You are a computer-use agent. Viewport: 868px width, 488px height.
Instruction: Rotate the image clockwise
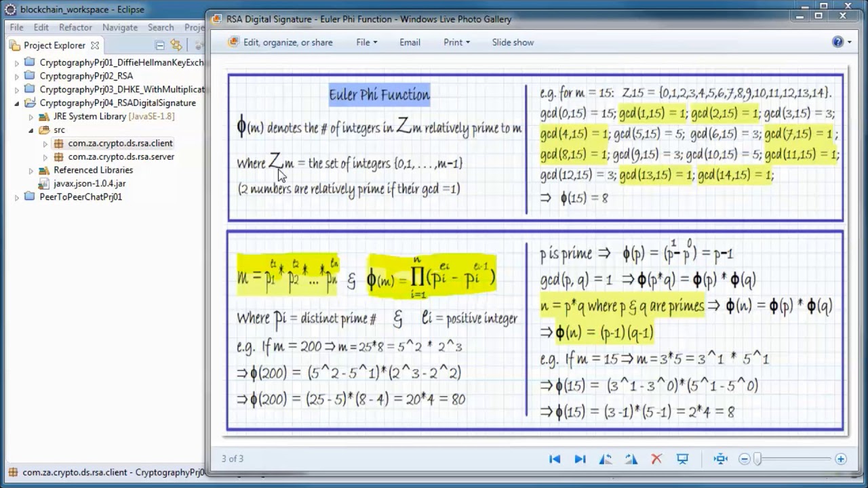point(631,459)
